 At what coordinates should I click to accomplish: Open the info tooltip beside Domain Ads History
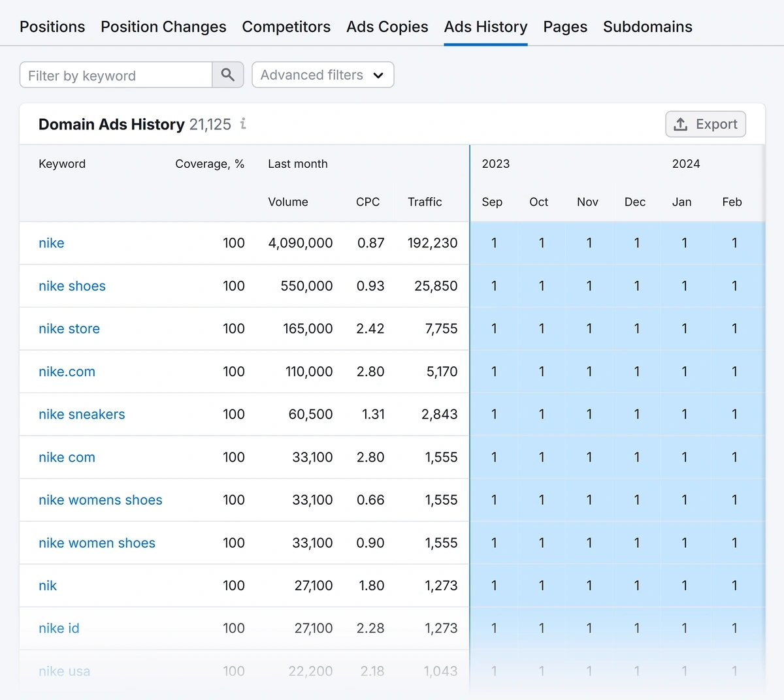[242, 124]
